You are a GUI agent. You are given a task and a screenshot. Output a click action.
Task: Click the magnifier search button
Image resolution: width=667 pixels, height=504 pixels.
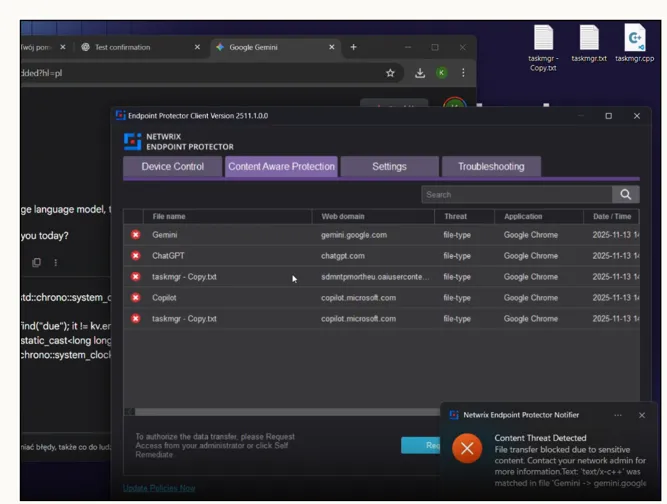[625, 194]
